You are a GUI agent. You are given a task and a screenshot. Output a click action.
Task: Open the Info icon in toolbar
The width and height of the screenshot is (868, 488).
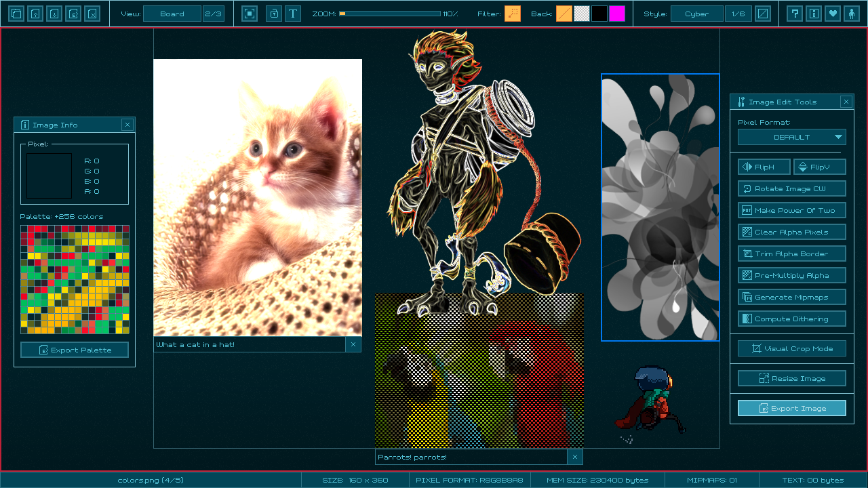coord(814,14)
